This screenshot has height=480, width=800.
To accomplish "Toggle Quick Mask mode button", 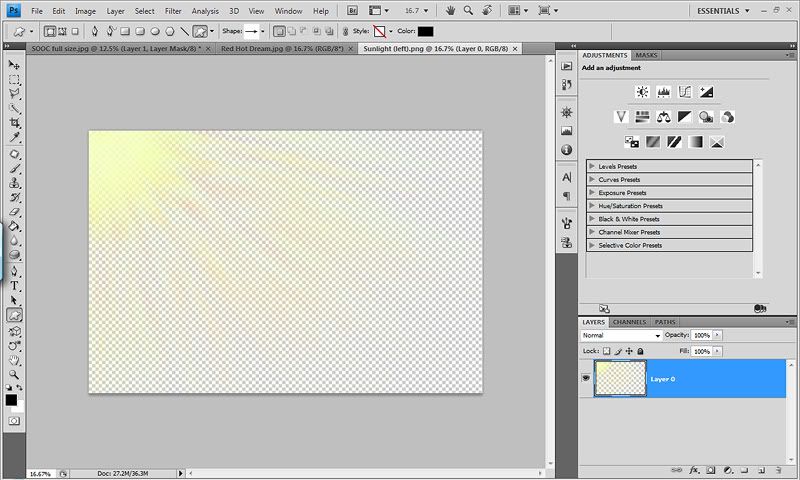I will [15, 422].
